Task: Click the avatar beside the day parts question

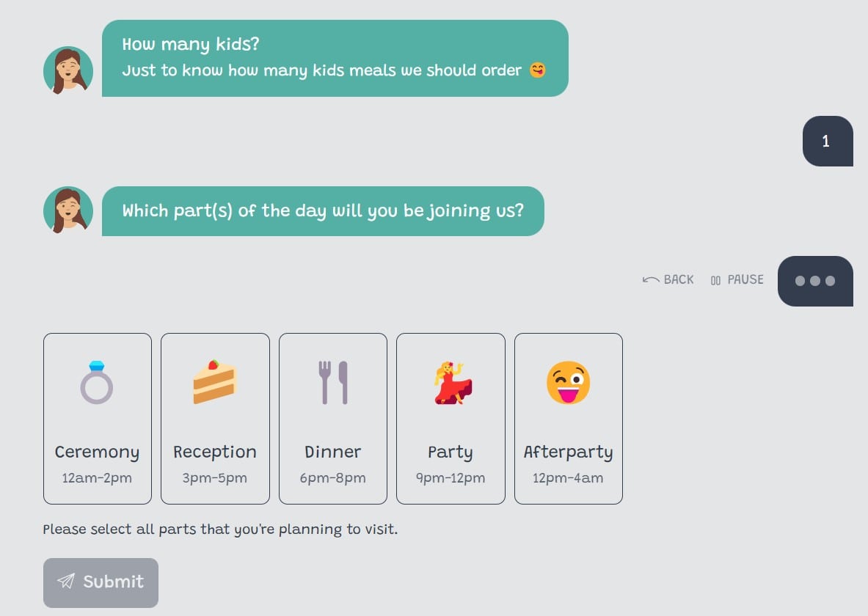Action: pyautogui.click(x=68, y=211)
